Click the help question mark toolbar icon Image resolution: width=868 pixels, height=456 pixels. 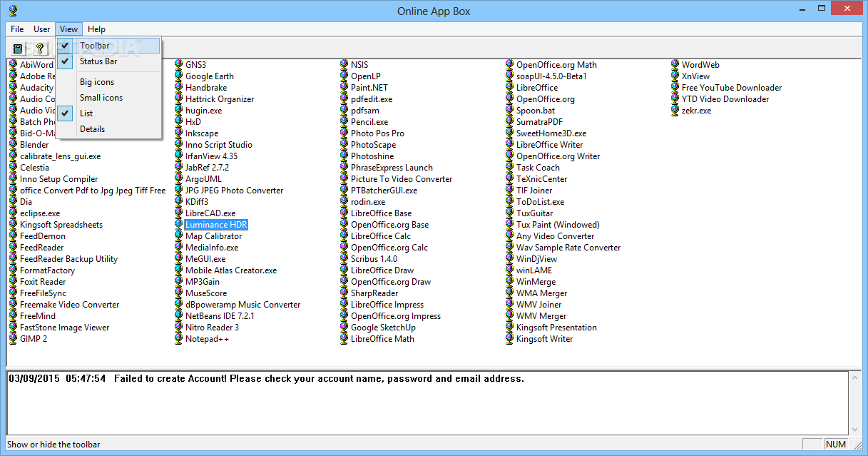(41, 49)
